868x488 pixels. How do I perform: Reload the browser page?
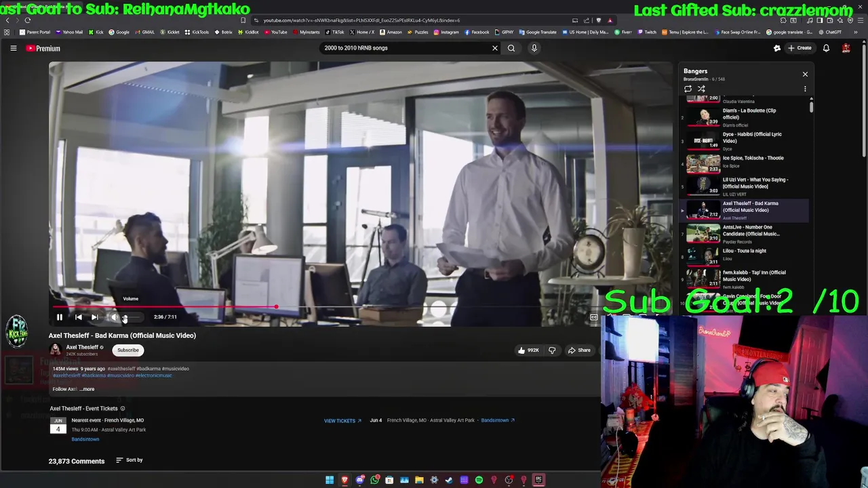point(28,20)
